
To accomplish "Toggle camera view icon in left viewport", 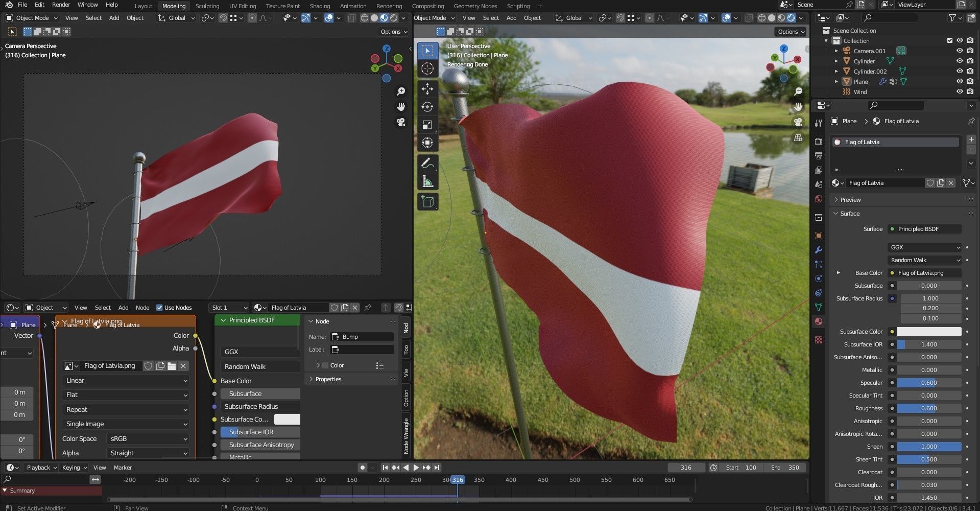I will tap(401, 123).
